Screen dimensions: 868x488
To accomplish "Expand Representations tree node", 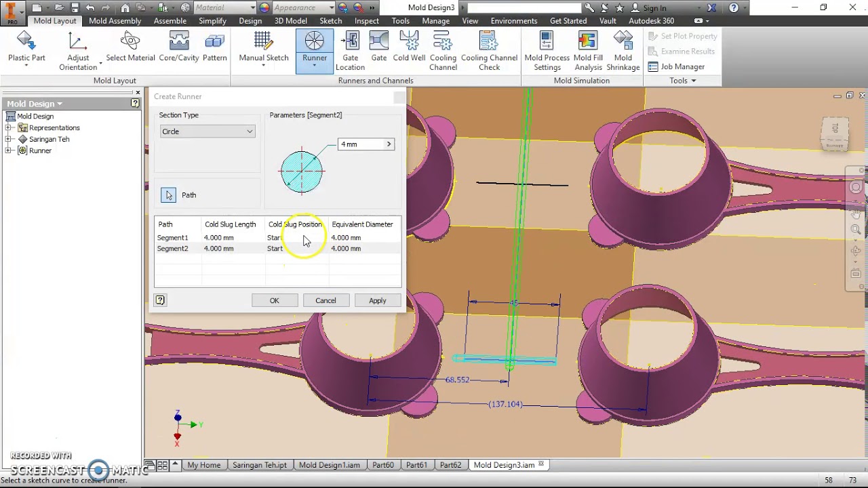I will [8, 127].
